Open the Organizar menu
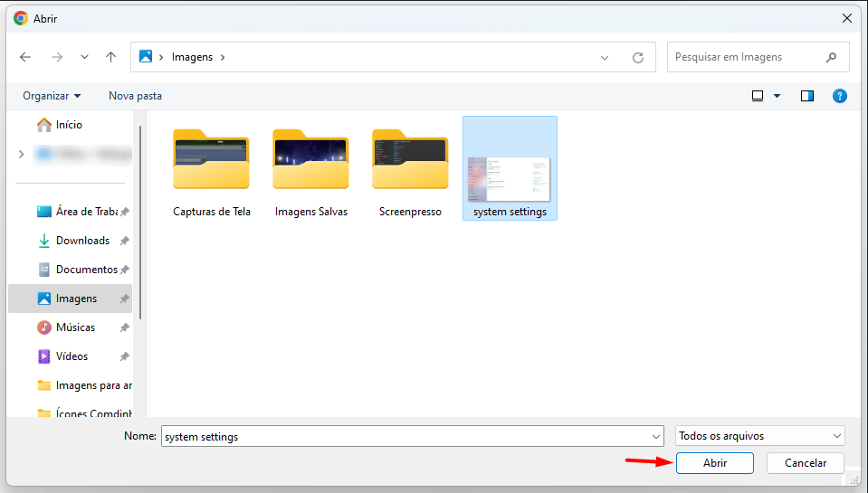 52,96
